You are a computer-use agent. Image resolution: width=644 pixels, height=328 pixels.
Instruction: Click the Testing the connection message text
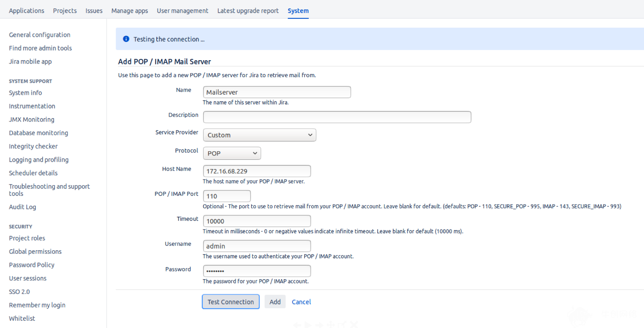tap(169, 39)
